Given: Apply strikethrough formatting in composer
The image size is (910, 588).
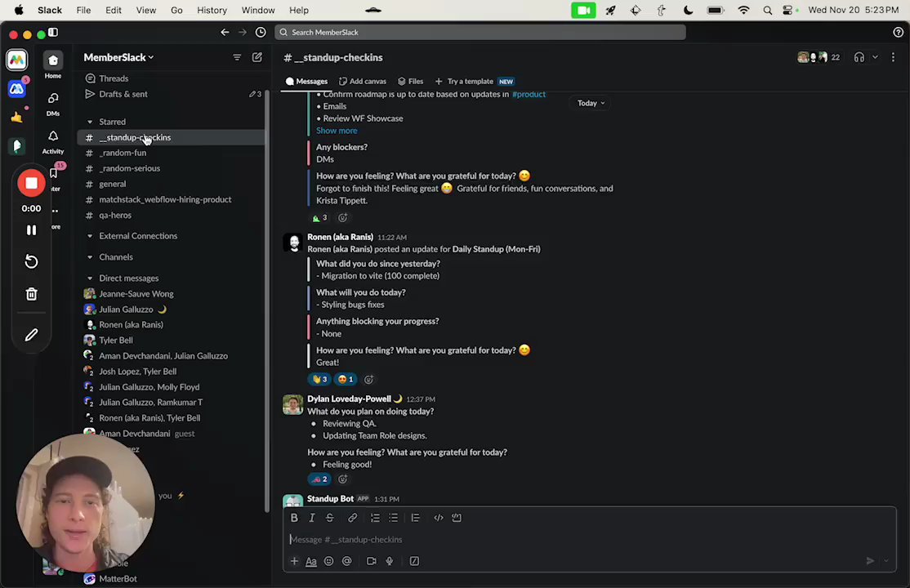Looking at the screenshot, I should [330, 518].
